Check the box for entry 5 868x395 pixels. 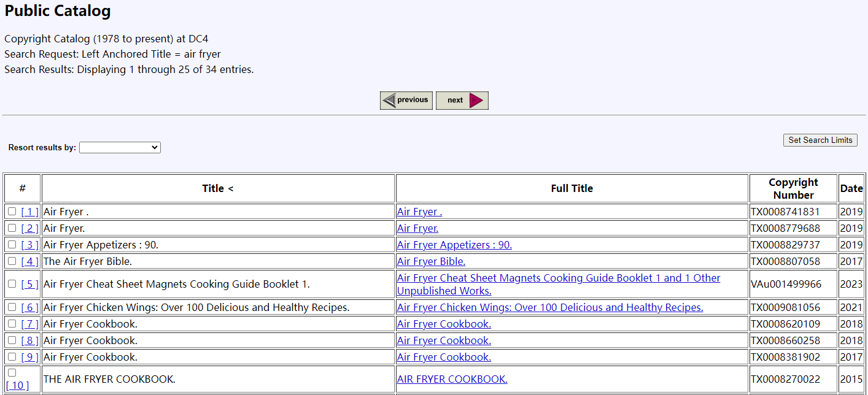tap(12, 284)
